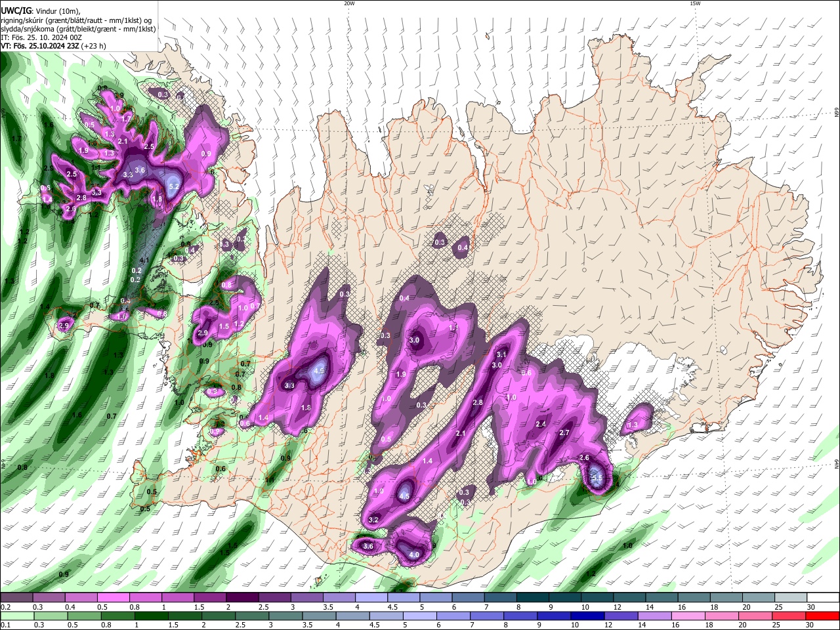Screen dimensions: 840x630
Task: Pick the dark teal 8–9 snow legend swatch
Action: tap(532, 598)
